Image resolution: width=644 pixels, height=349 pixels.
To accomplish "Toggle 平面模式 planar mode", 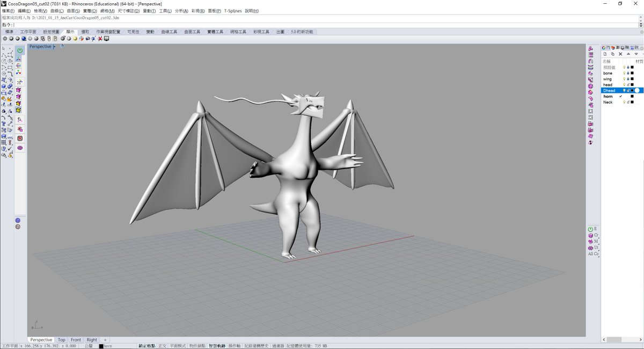I will click(178, 346).
